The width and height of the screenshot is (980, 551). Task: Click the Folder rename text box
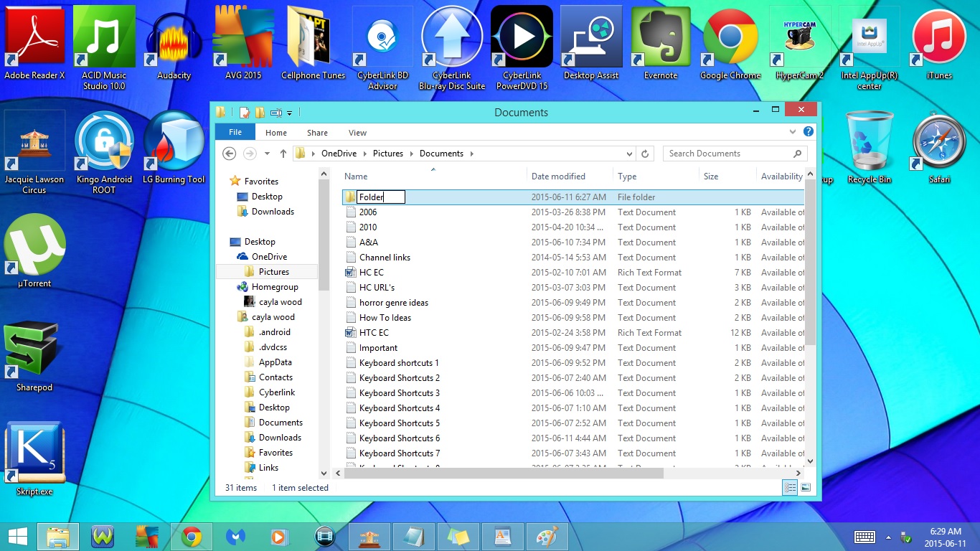pos(381,197)
